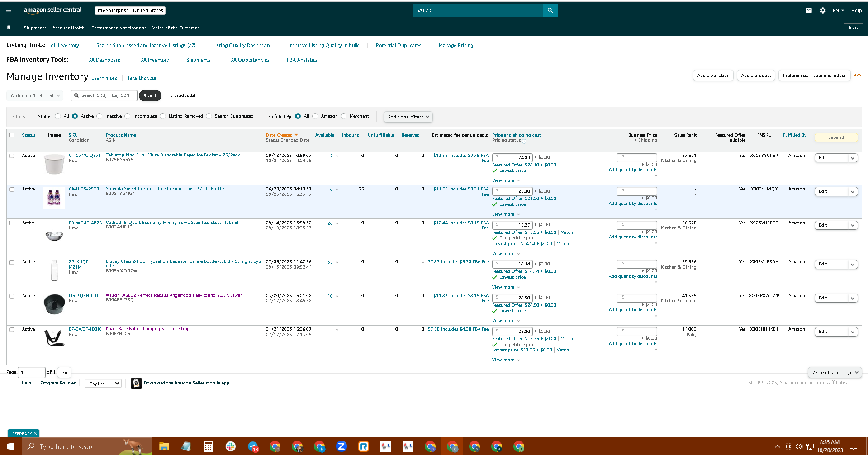Click the Add a Variation button
The height and width of the screenshot is (455, 868).
pos(713,76)
